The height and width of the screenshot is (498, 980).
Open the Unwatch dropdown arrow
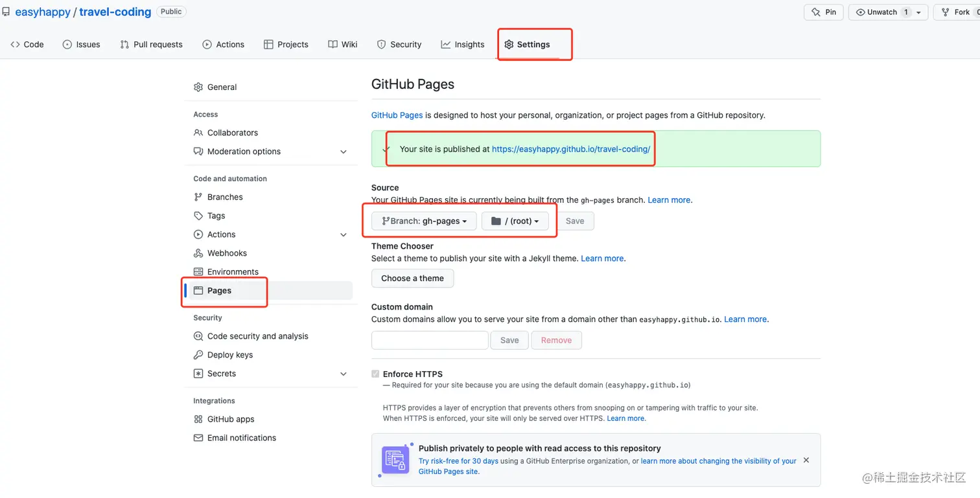(x=919, y=12)
